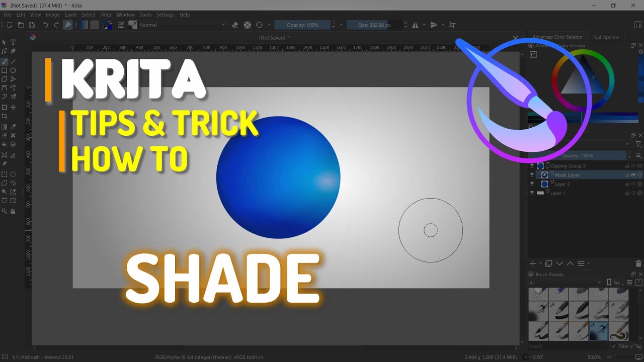644x362 pixels.
Task: Close the Not Saved document tab
Action: tap(515, 38)
